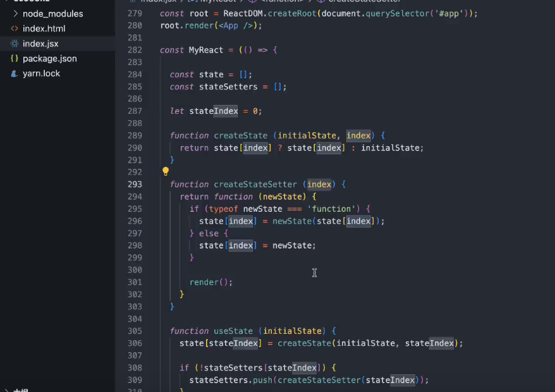Open the yarn.lock file
Viewport: 555px width, 392px height.
tap(41, 73)
